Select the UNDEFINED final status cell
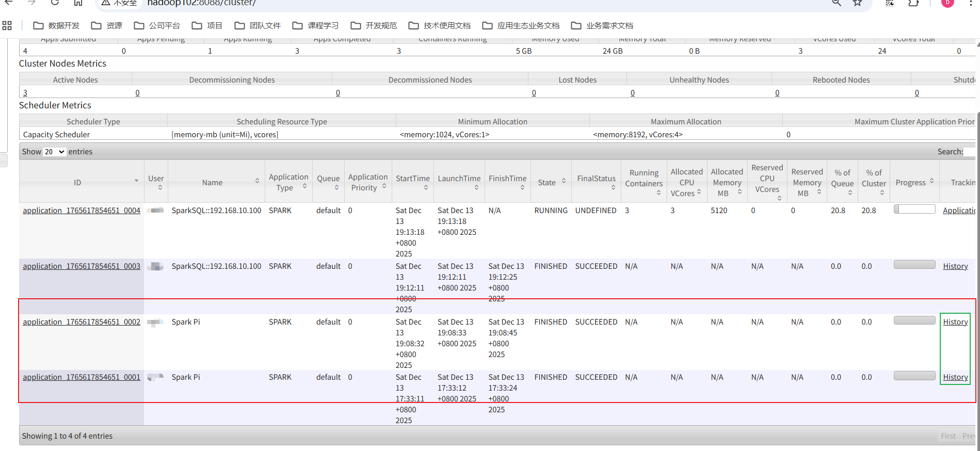Screen dimensions: 980x451 tap(596, 211)
